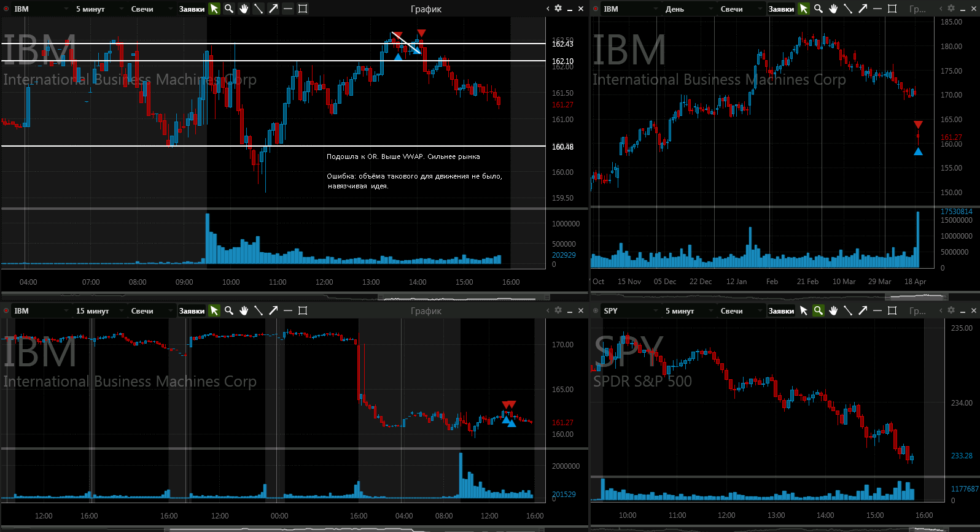Activate the zoom magnifier in IBM daily chart

coord(819,9)
